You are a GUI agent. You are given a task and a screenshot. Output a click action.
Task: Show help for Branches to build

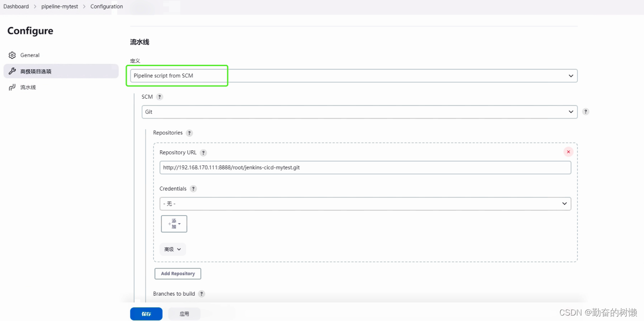(202, 294)
